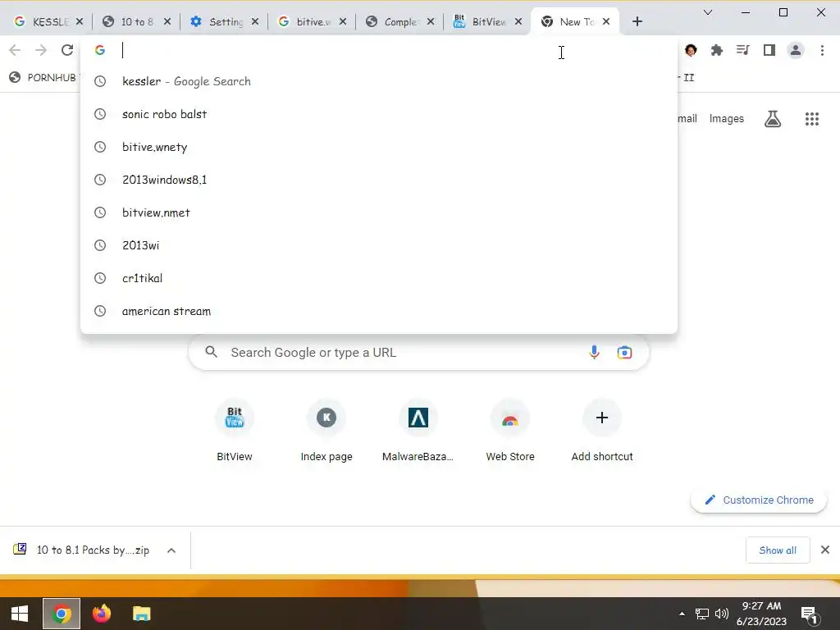Select the 2013windows8.1 suggestion
This screenshot has height=630, width=840.
point(379,180)
